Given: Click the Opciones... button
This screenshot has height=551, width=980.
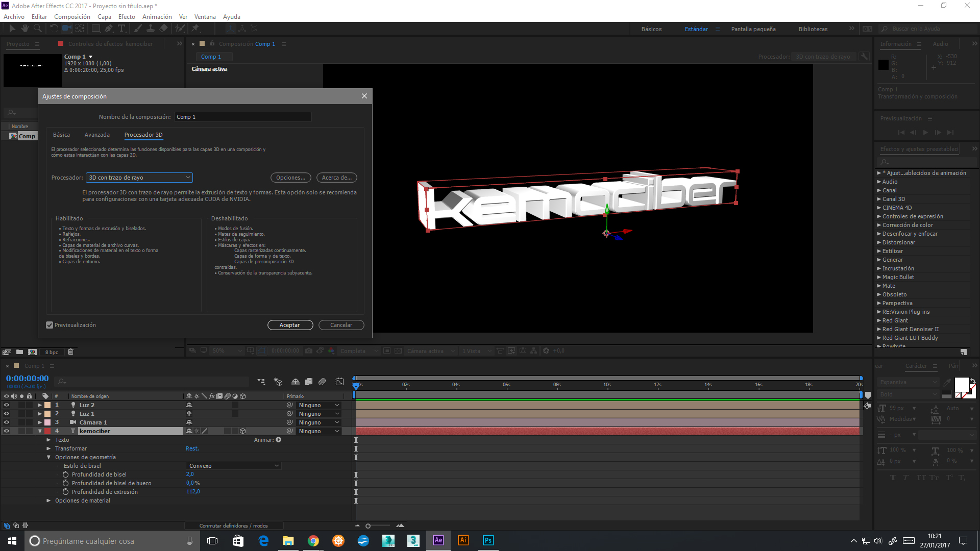Looking at the screenshot, I should pyautogui.click(x=290, y=178).
